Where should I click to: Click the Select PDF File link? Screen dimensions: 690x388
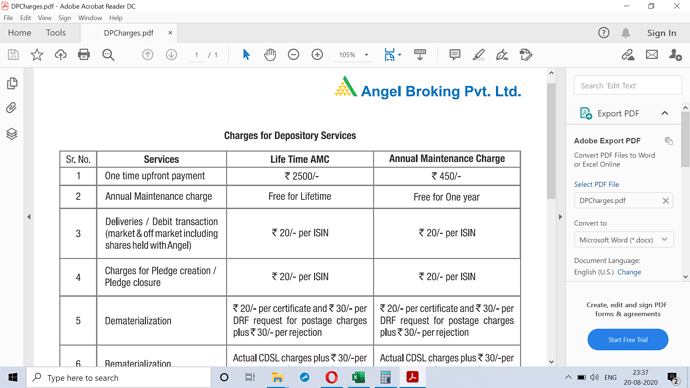[x=596, y=184]
